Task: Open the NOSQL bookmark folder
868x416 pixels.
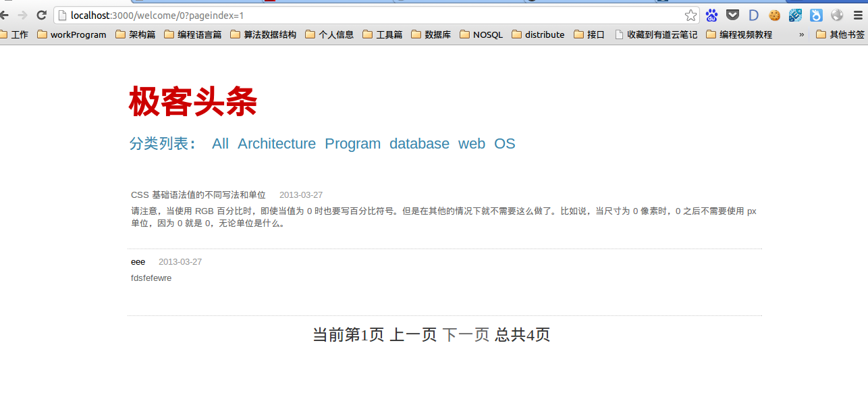Action: pos(481,34)
